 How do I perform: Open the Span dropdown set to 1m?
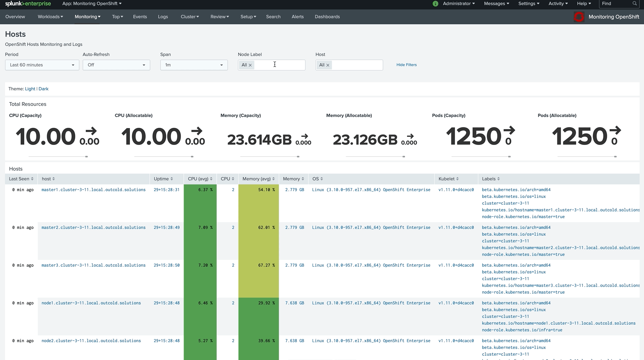pos(194,65)
